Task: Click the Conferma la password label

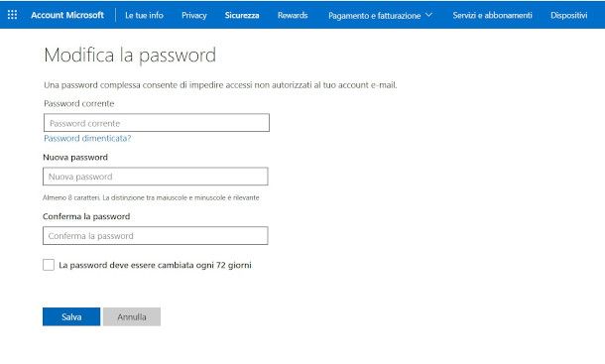Action: click(86, 216)
